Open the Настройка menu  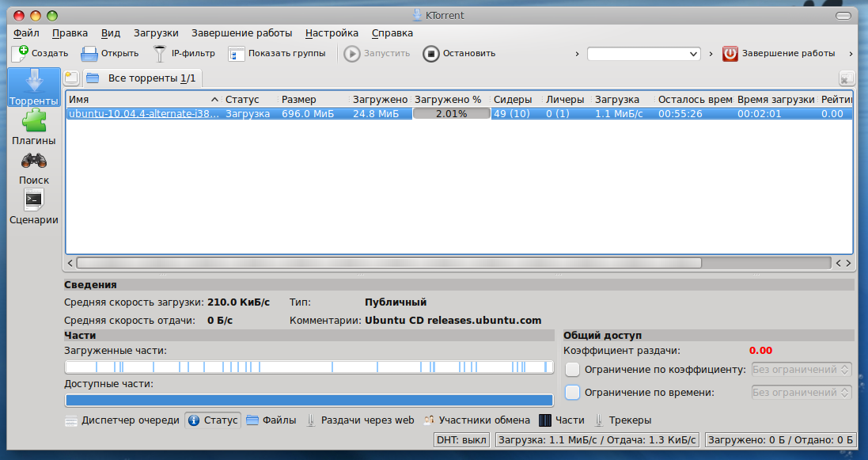332,33
